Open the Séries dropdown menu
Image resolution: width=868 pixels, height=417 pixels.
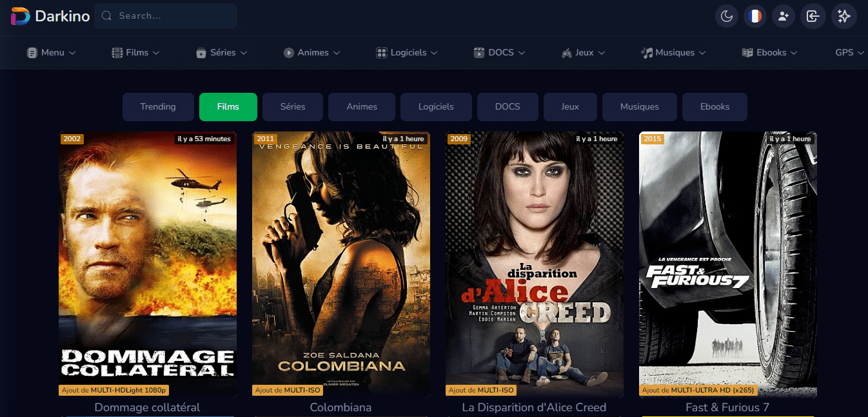pos(221,52)
